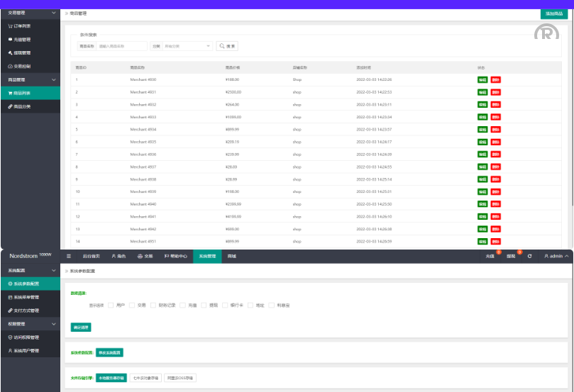Open 订单列表 cart icon in sidebar
This screenshot has height=392, width=574.
10,26
